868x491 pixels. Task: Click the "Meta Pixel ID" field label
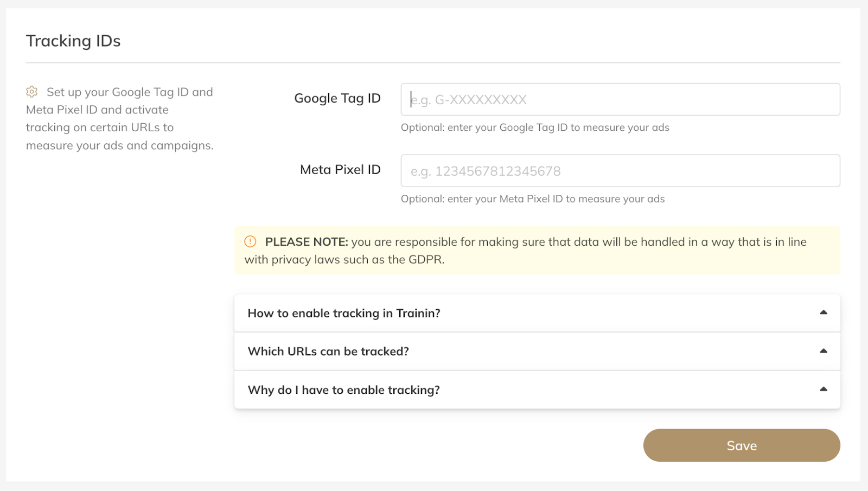(x=340, y=170)
